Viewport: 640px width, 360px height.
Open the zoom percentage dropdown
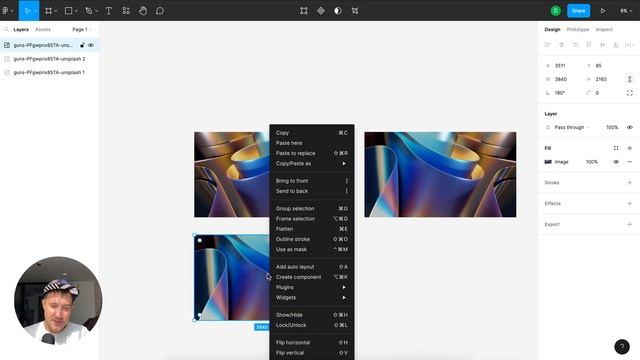pyautogui.click(x=626, y=11)
